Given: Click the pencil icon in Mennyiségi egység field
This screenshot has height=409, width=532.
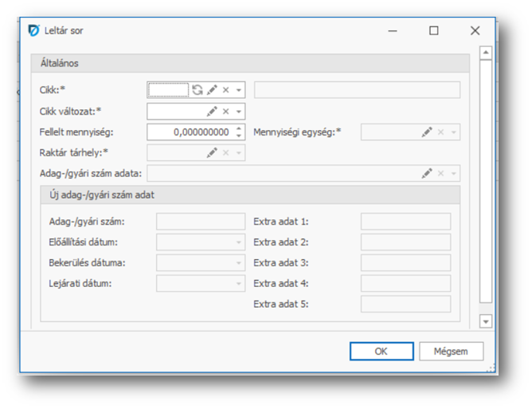Looking at the screenshot, I should pyautogui.click(x=427, y=132).
